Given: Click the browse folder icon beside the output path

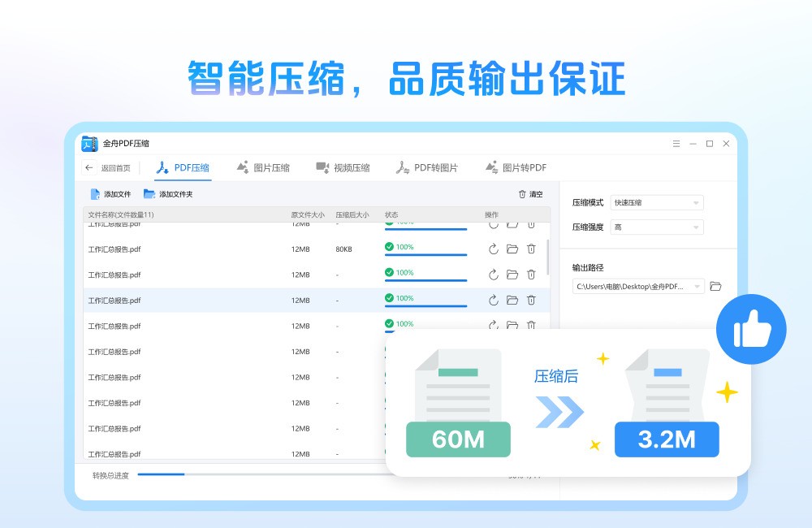Looking at the screenshot, I should coord(715,286).
